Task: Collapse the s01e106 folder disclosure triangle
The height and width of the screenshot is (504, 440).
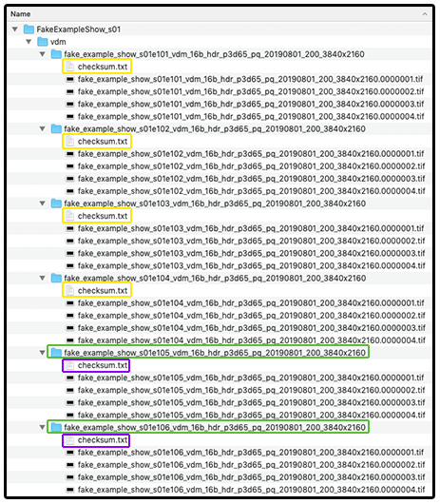Action: (43, 428)
